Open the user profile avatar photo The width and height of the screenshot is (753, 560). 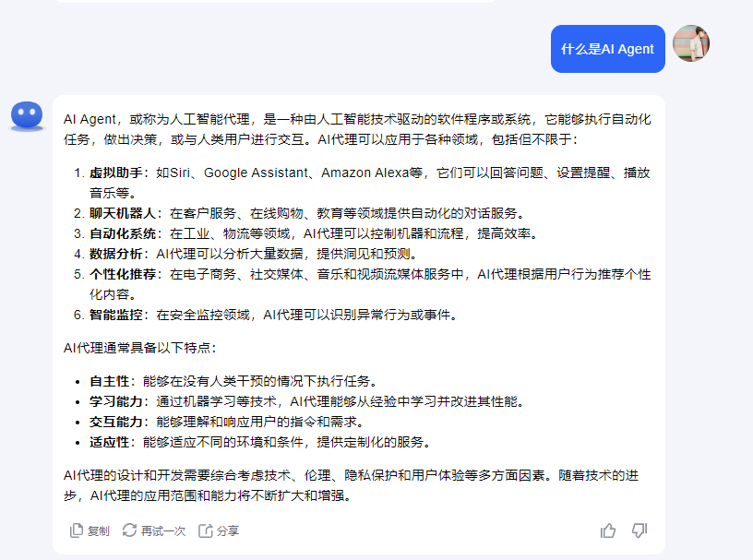point(691,43)
